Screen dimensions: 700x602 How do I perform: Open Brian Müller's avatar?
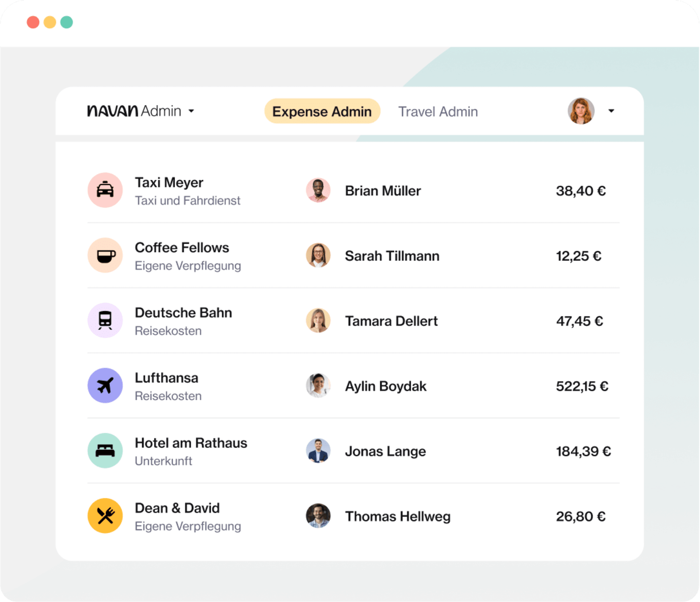[x=318, y=190]
